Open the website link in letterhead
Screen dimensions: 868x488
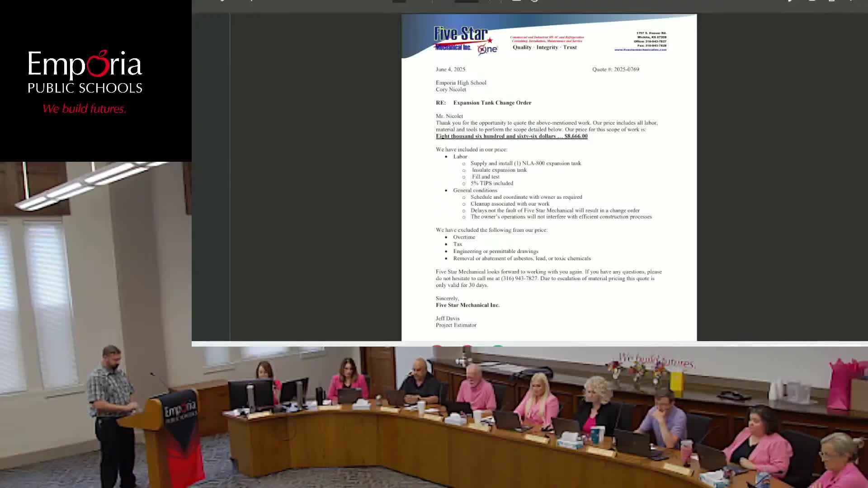(640, 50)
